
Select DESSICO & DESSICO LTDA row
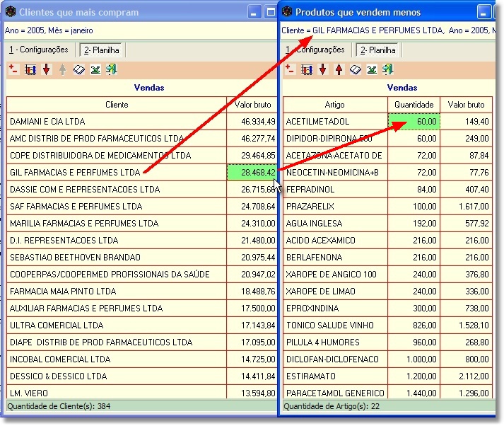pyautogui.click(x=142, y=376)
